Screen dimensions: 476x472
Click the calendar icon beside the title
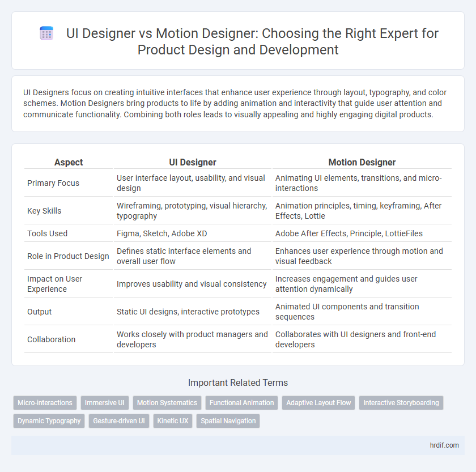tap(46, 33)
